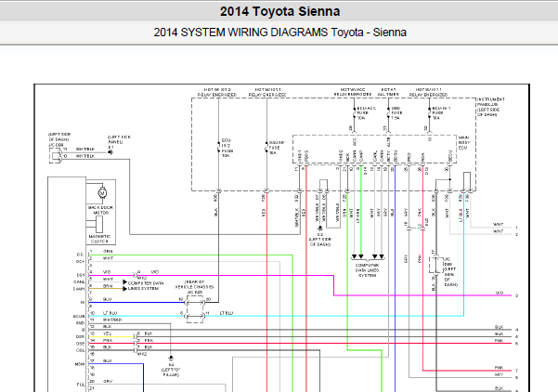Image resolution: width=558 pixels, height=392 pixels.
Task: Click the "2014 Toyota Sienna" page title
Action: point(279,11)
